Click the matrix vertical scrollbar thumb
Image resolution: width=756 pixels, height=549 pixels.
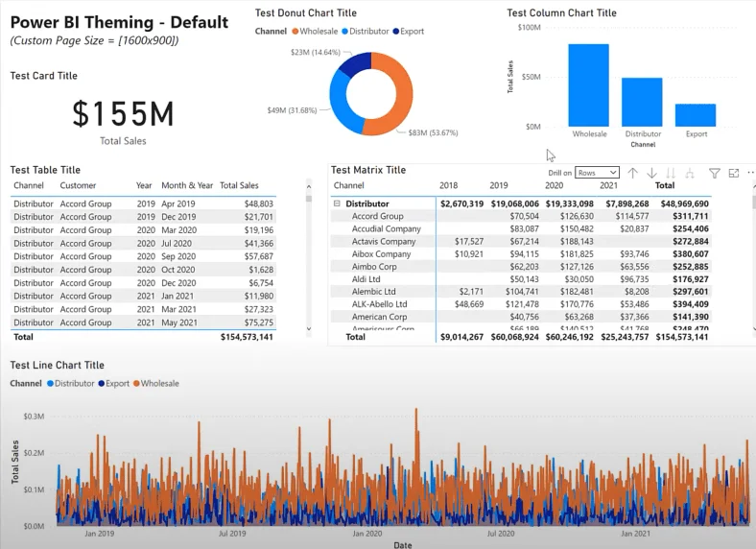[753, 202]
